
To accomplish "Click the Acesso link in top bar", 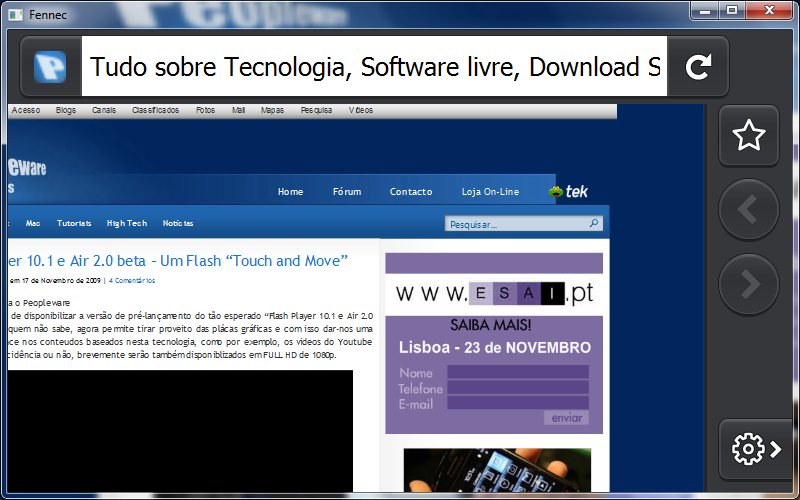I will pyautogui.click(x=26, y=110).
